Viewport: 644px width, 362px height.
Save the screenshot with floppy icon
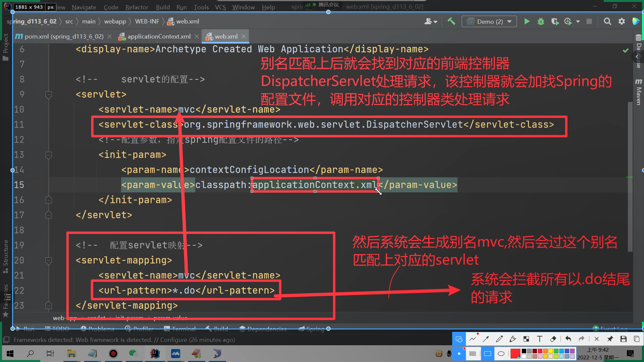pos(623,339)
